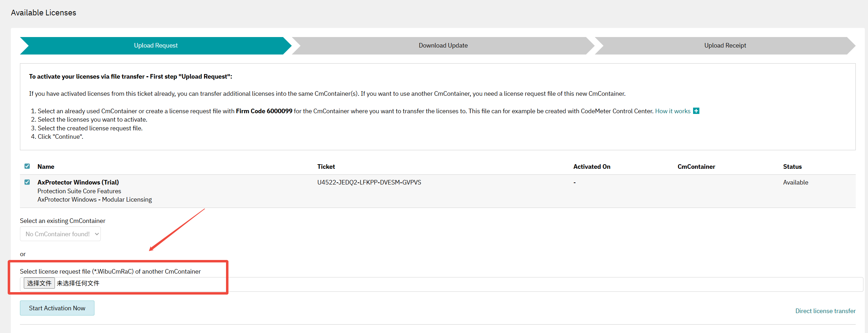Click the Status column header
The height and width of the screenshot is (333, 868).
tap(792, 167)
